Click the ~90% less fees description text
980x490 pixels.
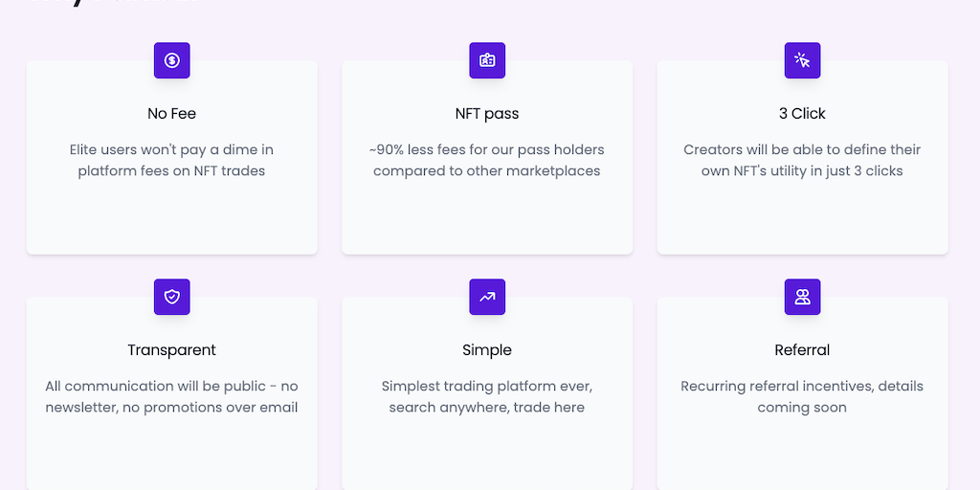click(487, 161)
